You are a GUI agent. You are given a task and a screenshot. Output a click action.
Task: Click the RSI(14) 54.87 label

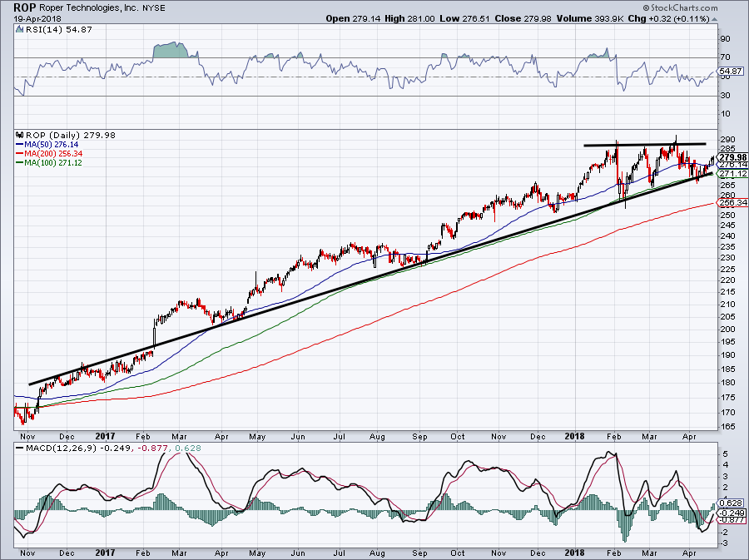coord(58,29)
